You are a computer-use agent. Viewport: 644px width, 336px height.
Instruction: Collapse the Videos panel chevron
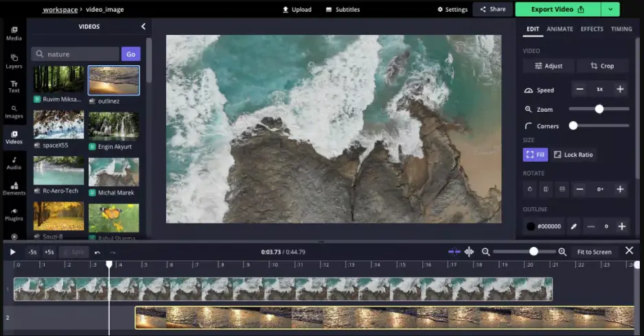(143, 27)
